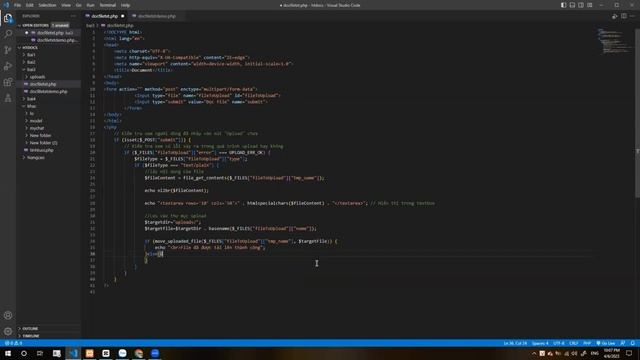Toggle secondary side bar layout icon
640x360 pixels.
[581, 5]
